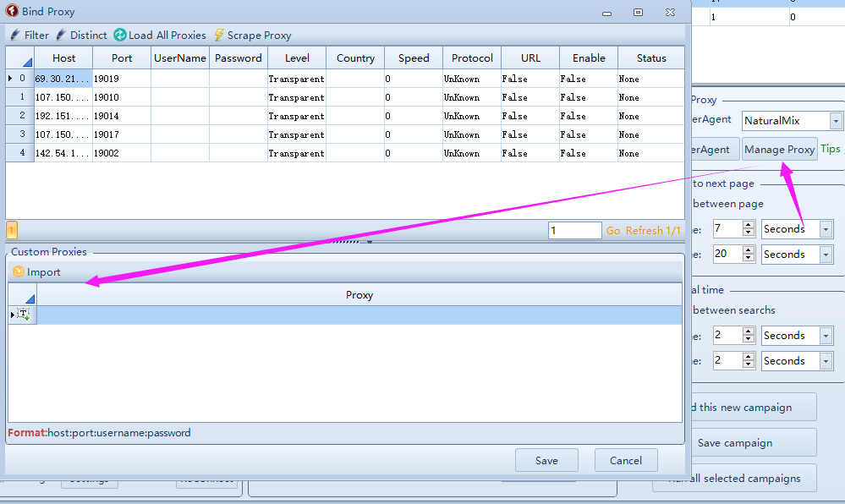
Task: Sort by the Speed column header
Action: pos(414,58)
